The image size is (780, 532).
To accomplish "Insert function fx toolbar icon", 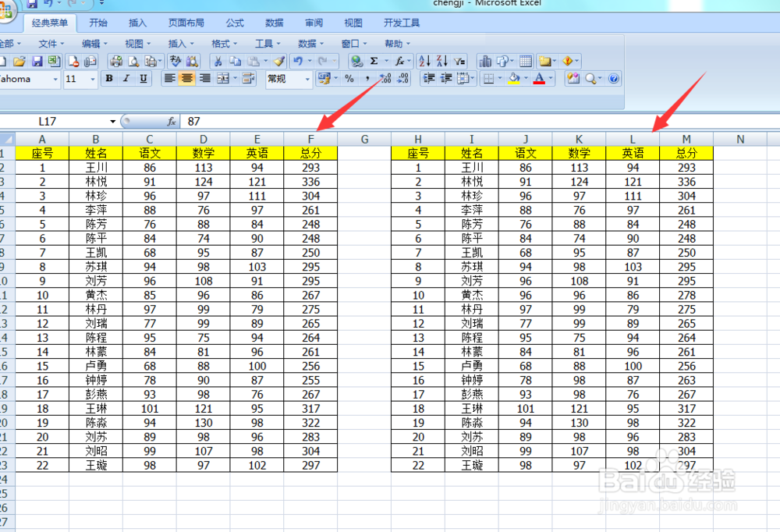I will [x=399, y=61].
